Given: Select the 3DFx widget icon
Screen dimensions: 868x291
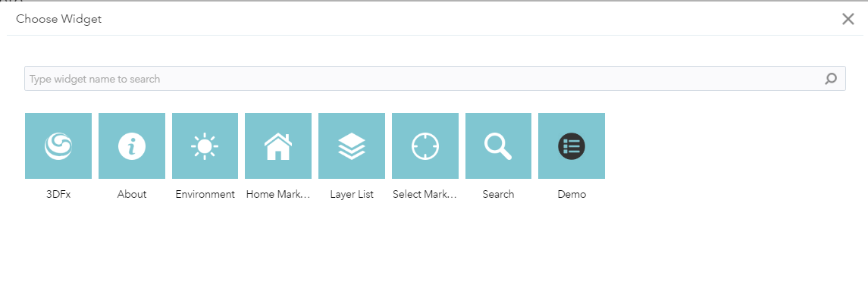Looking at the screenshot, I should (58, 146).
